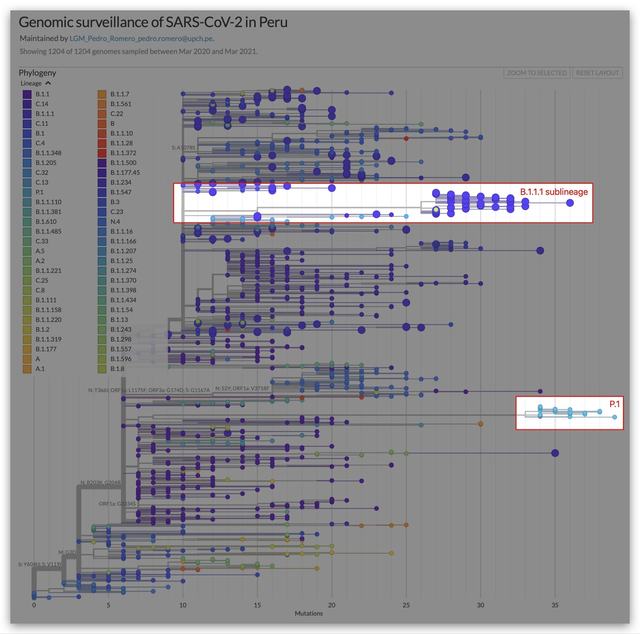Click the RESET LAYOUT button
The image size is (640, 634).
(598, 73)
